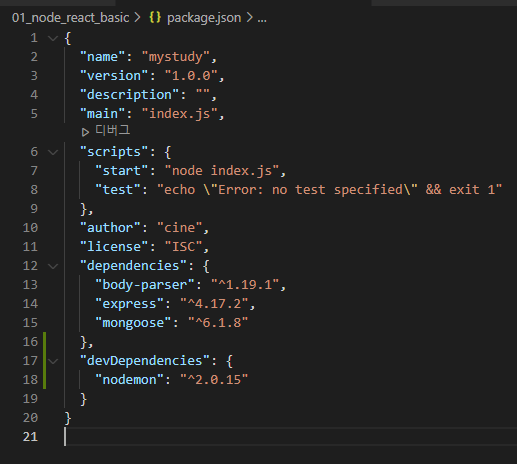Open 01_node_react_basic breadcrumb folder

point(70,18)
